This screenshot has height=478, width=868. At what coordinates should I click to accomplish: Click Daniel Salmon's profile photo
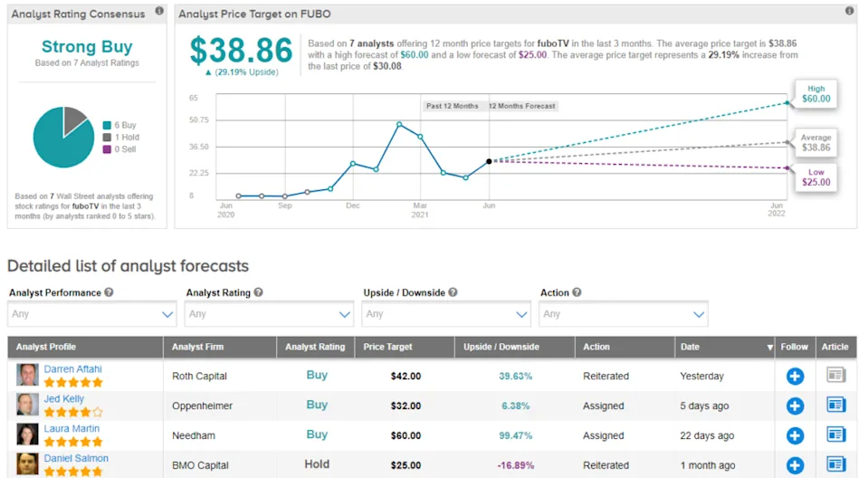click(x=27, y=464)
